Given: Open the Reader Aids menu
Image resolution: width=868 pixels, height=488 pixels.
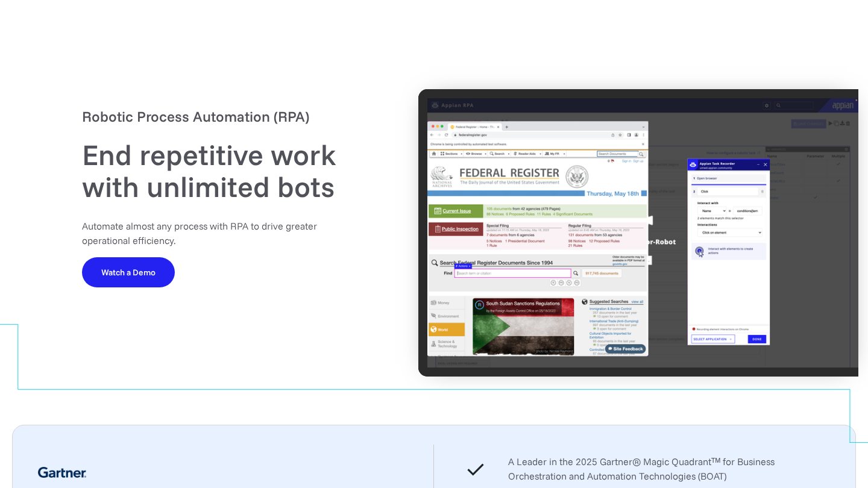Looking at the screenshot, I should tap(526, 154).
